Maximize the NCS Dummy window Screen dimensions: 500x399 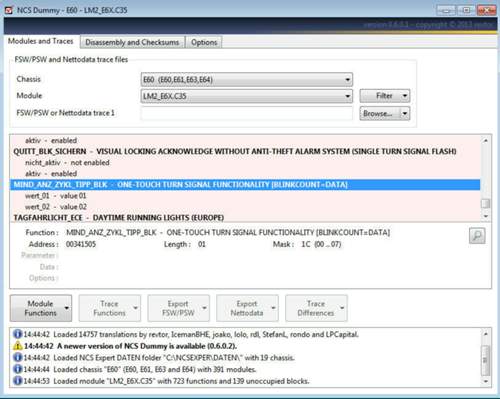467,10
